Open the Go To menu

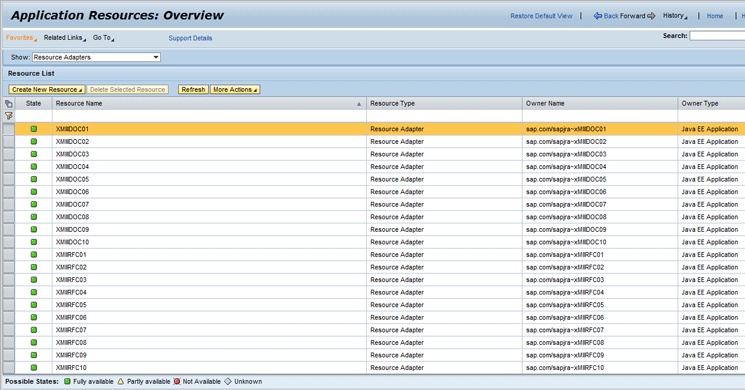(x=103, y=38)
